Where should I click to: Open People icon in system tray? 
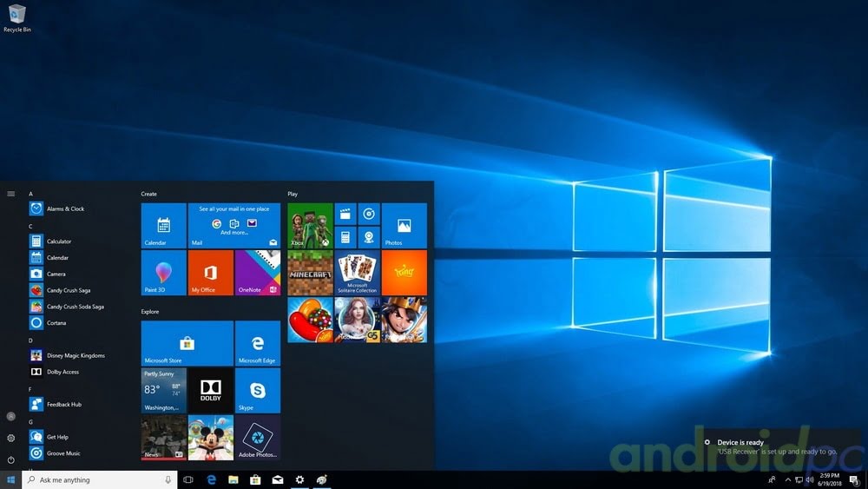(x=772, y=479)
